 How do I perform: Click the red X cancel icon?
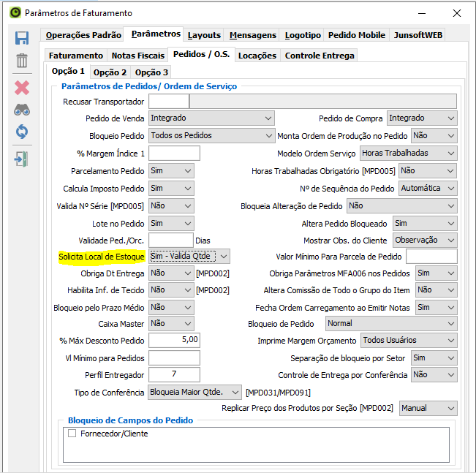coord(22,87)
